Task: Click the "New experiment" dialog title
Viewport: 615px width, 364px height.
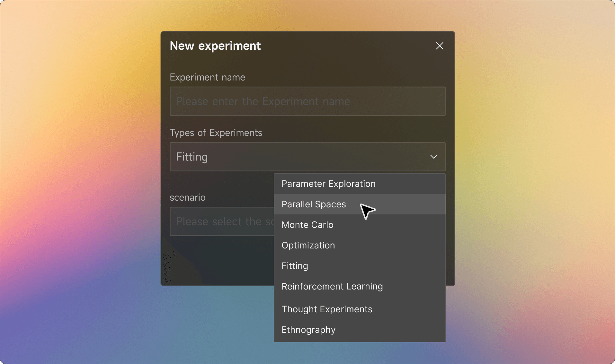Action: [x=215, y=46]
